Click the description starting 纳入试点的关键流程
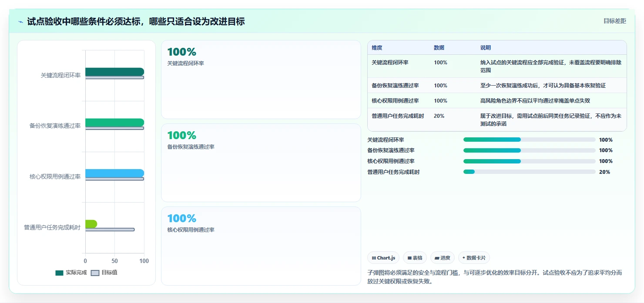 551,66
